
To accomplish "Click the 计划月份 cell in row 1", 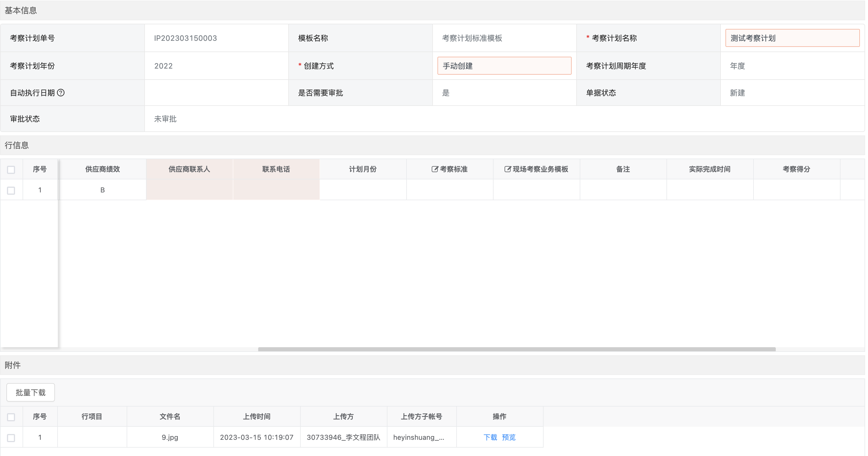I will coord(363,190).
